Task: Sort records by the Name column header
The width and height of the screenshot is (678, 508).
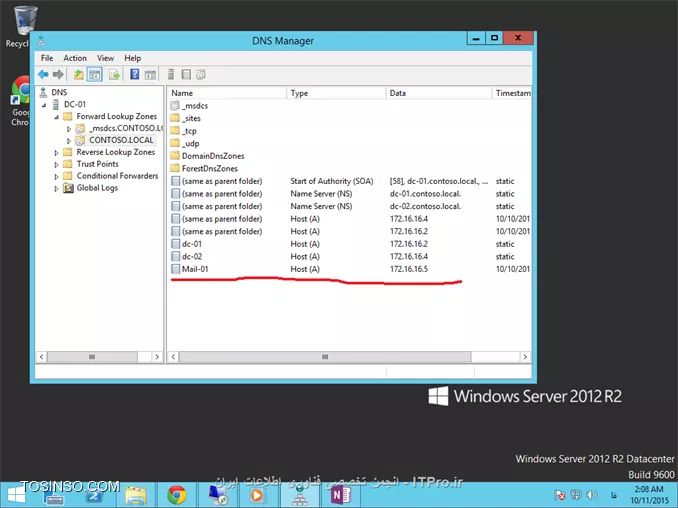Action: tap(227, 93)
